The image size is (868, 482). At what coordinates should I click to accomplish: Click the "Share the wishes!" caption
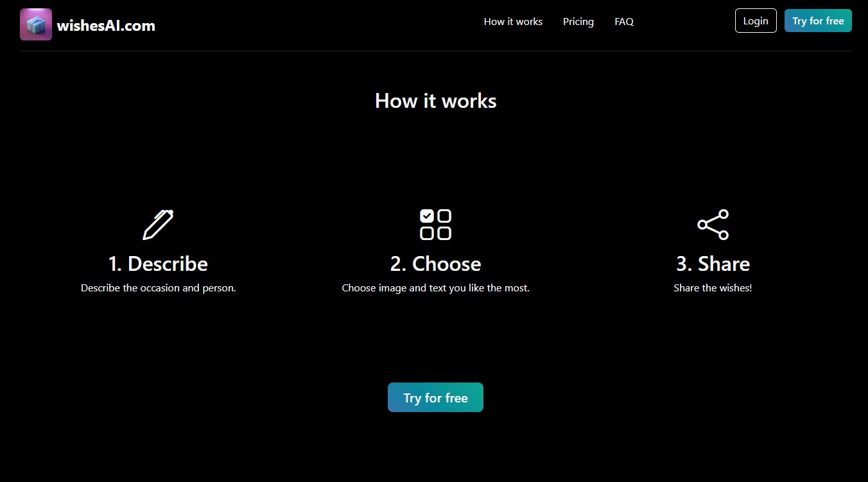coord(713,288)
